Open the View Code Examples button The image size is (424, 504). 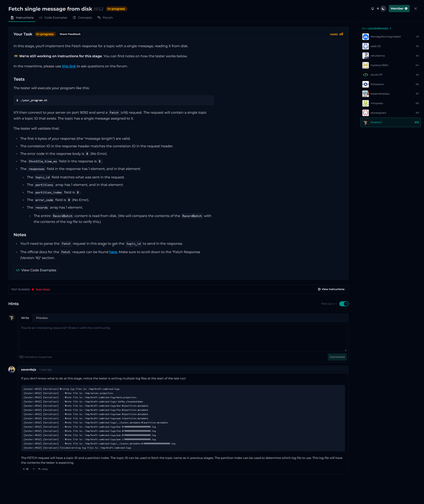pos(36,270)
